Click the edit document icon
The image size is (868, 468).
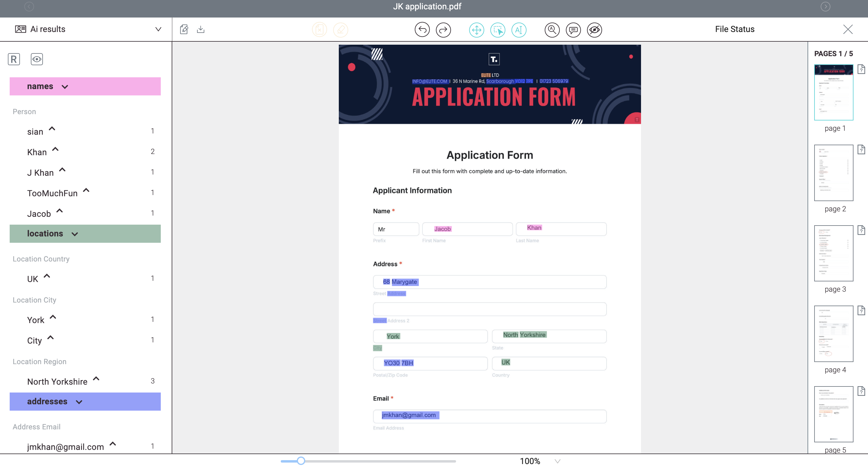click(184, 29)
